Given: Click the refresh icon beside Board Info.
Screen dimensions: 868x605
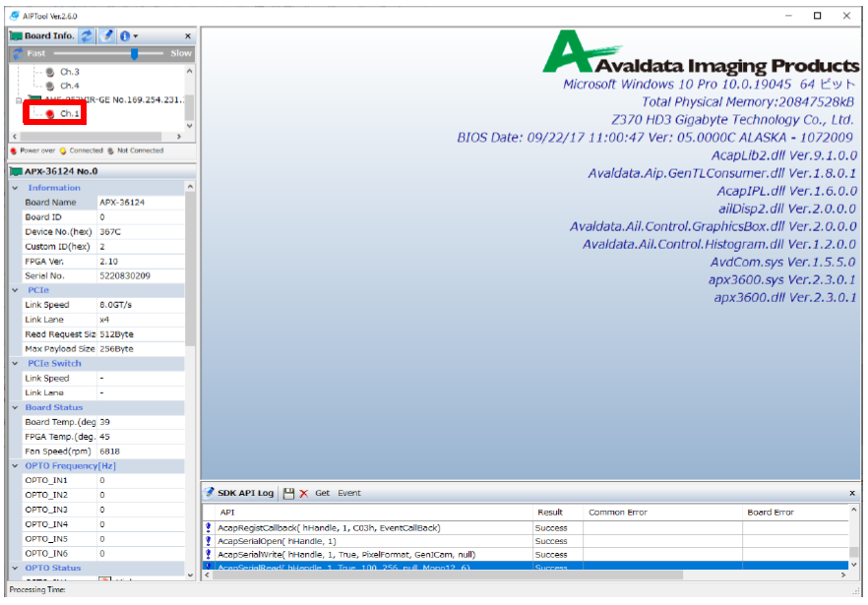Looking at the screenshot, I should 87,35.
